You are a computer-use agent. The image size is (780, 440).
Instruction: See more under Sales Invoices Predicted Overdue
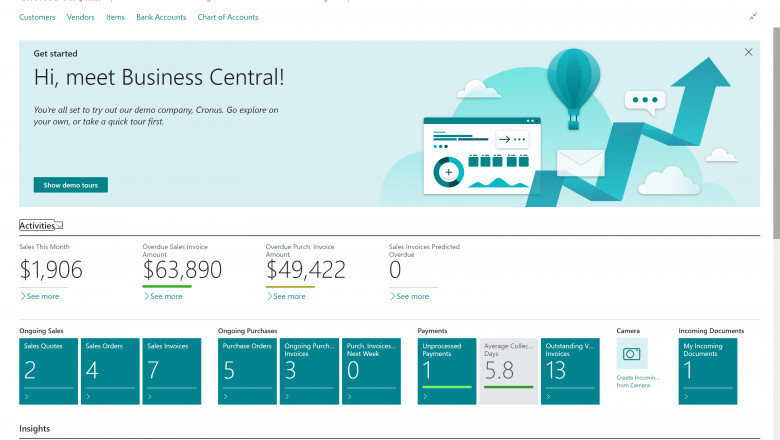point(409,296)
